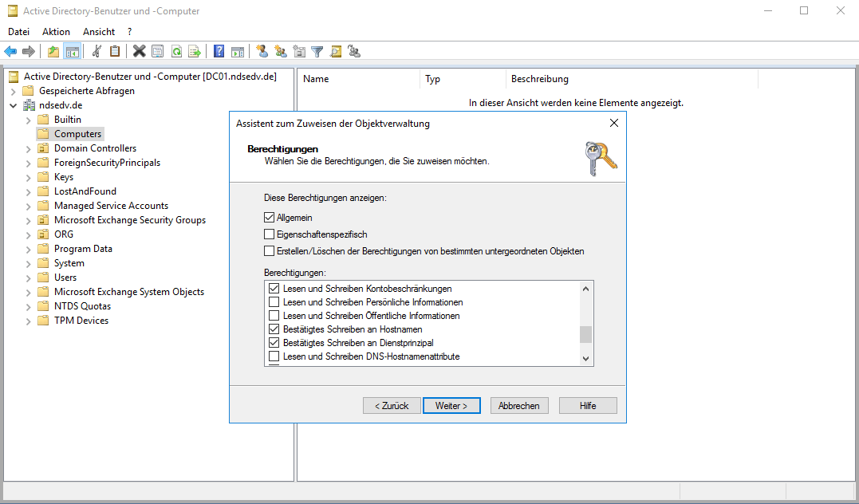
Task: Click the create new user icon
Action: coord(262,52)
